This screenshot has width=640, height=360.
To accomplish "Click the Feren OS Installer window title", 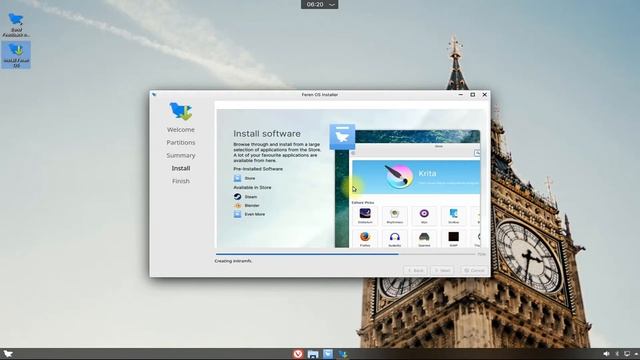I will [x=320, y=95].
